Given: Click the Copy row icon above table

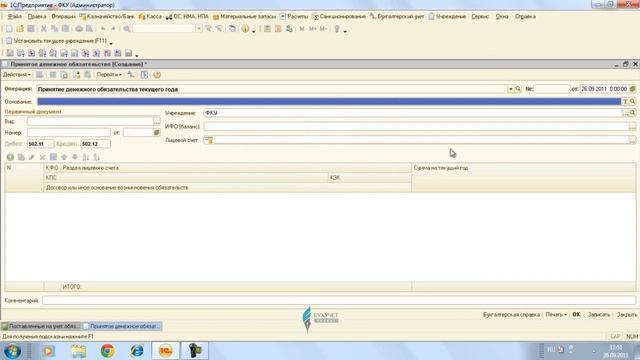Looking at the screenshot, I should click(21, 157).
